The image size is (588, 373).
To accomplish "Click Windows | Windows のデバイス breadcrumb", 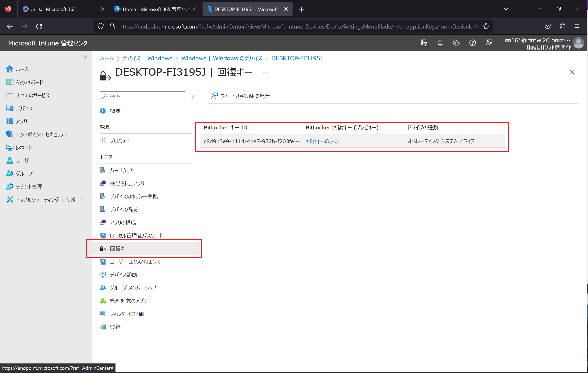I will (222, 58).
